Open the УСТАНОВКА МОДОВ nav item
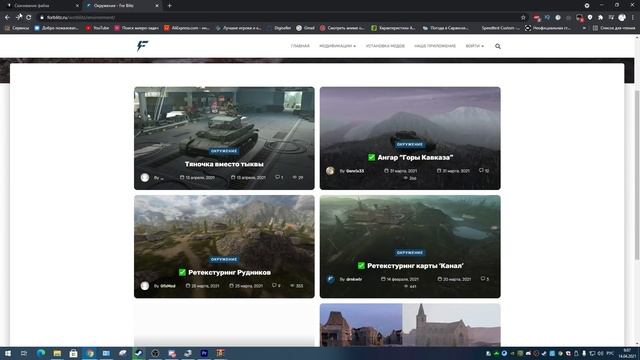 tap(385, 46)
